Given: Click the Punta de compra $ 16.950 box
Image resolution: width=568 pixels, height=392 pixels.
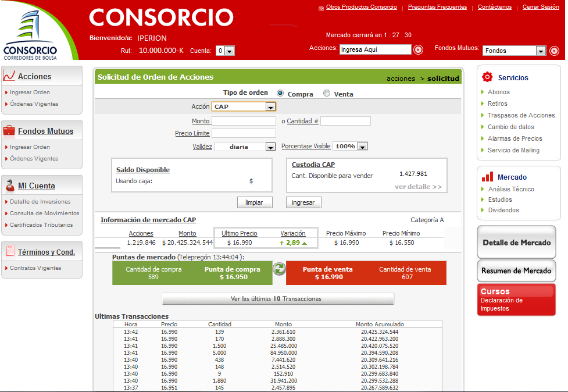Looking at the screenshot, I should pyautogui.click(x=233, y=273).
